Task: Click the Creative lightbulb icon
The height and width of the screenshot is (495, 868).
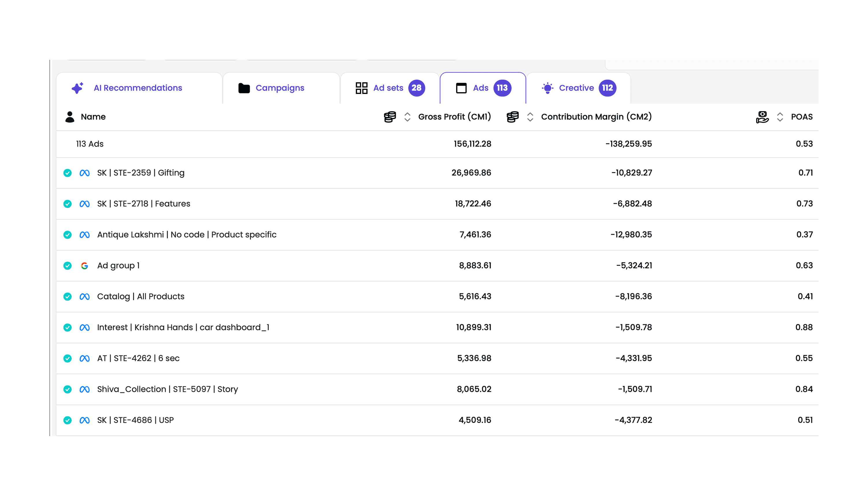Action: (x=547, y=88)
